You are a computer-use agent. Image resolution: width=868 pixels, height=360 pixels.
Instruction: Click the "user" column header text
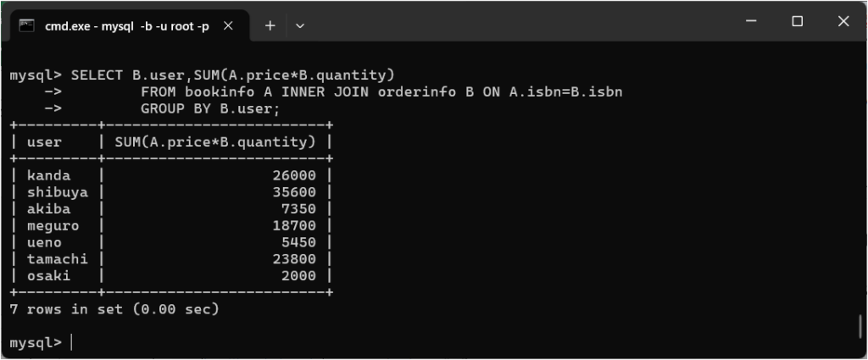click(x=44, y=141)
